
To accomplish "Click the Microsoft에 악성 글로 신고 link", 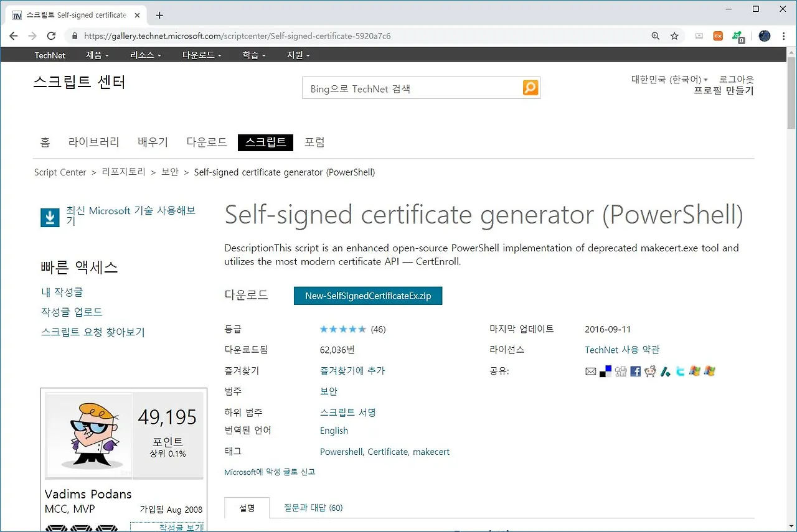I will (270, 472).
